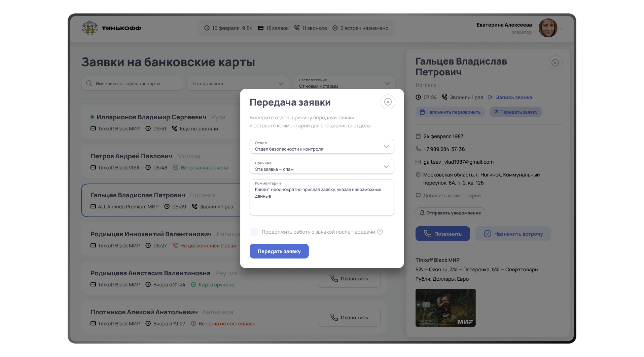Click the blue Передать заявку submit button

click(279, 251)
